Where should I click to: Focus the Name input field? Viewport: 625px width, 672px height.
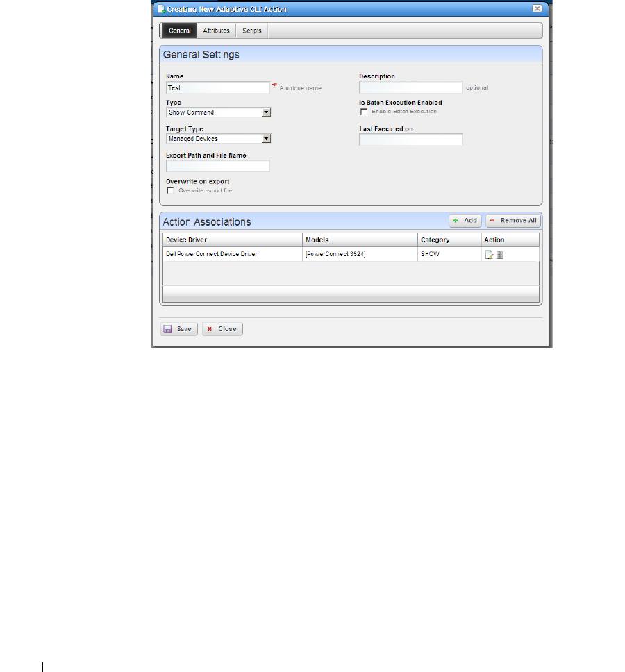[218, 88]
